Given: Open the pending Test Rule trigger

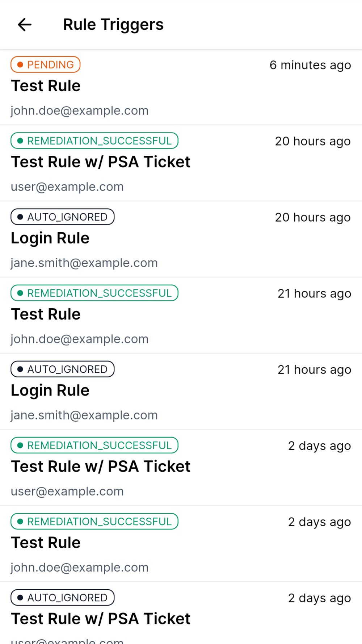Looking at the screenshot, I should 181,87.
